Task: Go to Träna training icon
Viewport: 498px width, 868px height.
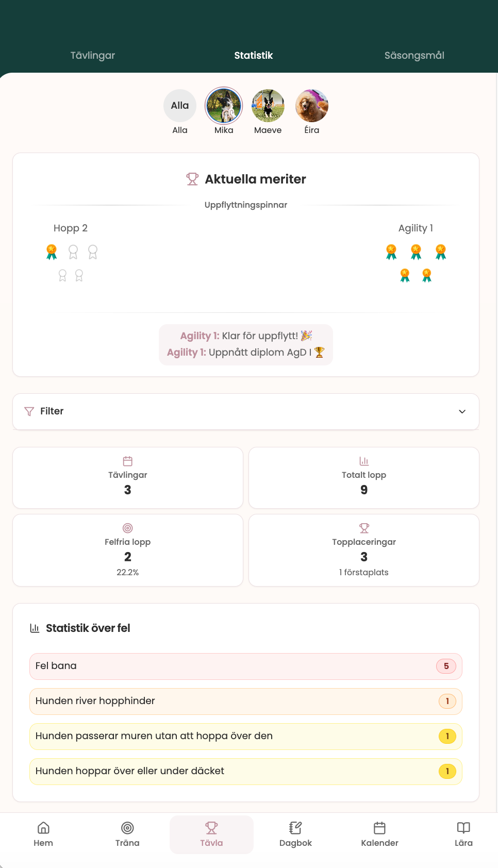Action: point(127,828)
